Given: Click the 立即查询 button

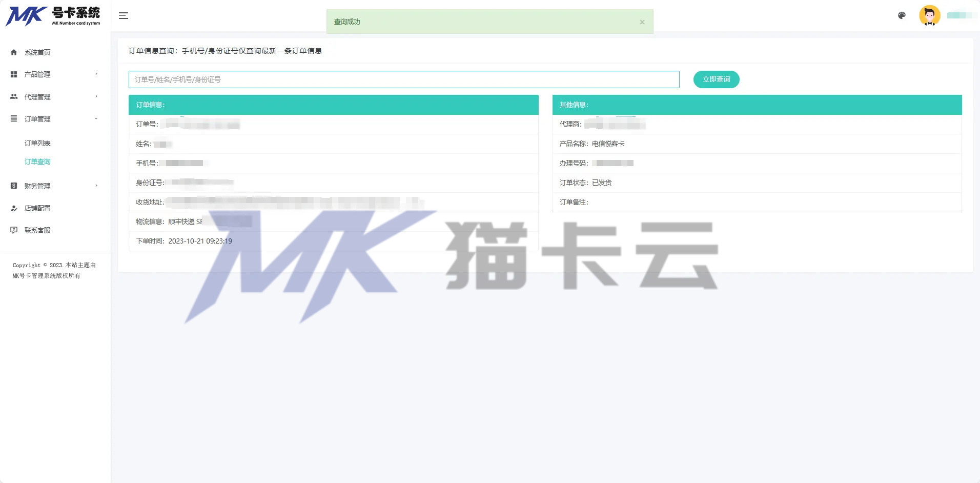Looking at the screenshot, I should (x=716, y=79).
